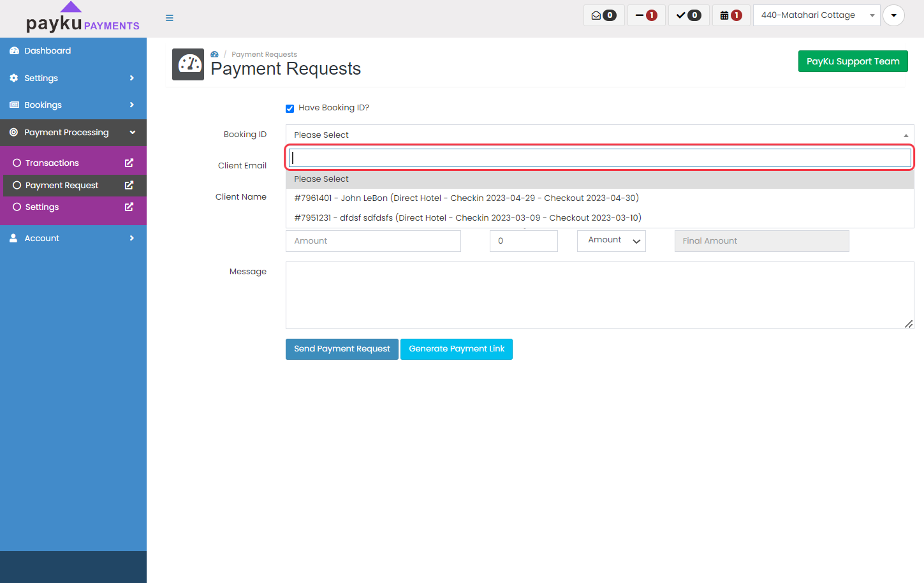Click the Bookings card icon
The height and width of the screenshot is (583, 924).
[x=14, y=105]
